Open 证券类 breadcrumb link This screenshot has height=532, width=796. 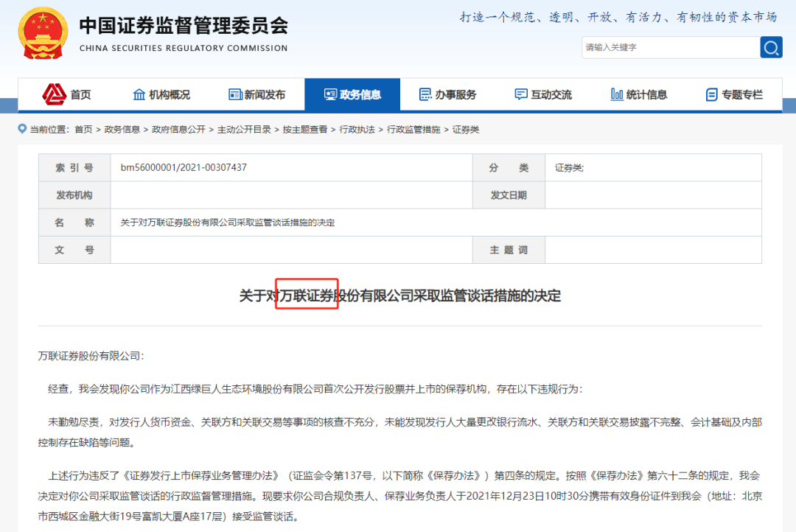coord(466,130)
